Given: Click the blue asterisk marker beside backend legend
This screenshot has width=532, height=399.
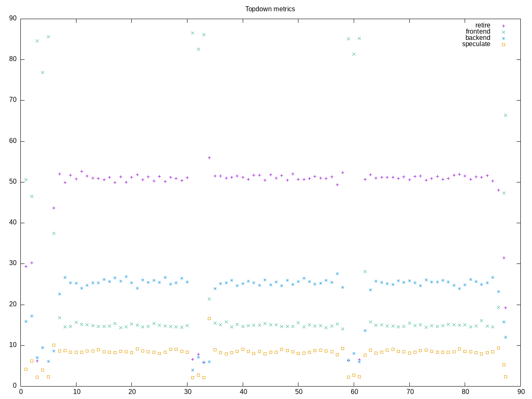Looking at the screenshot, I should pyautogui.click(x=503, y=38).
